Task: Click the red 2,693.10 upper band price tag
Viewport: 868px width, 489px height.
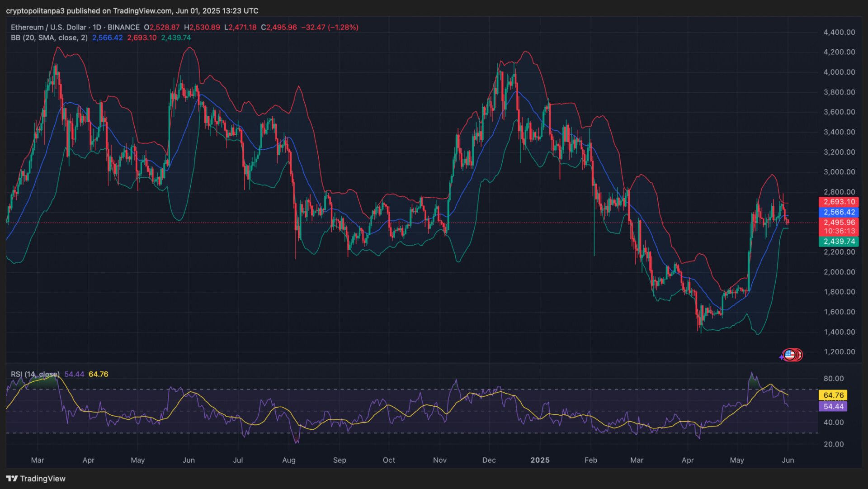Action: [x=839, y=202]
